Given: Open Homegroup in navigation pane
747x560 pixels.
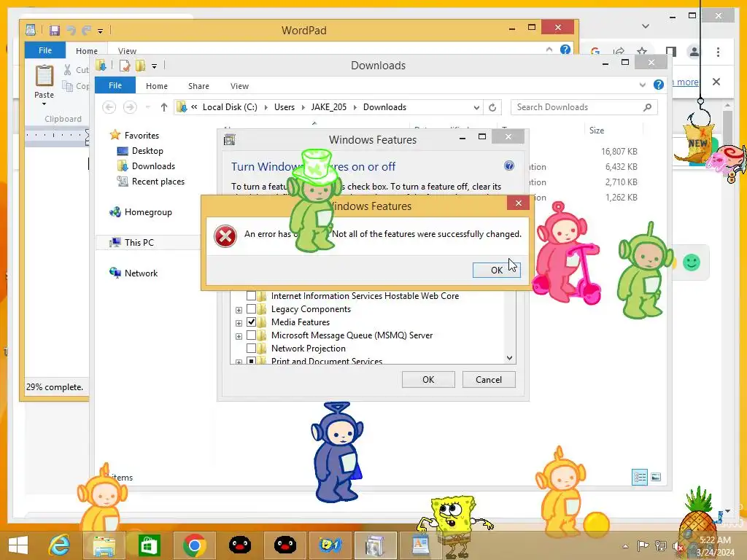Looking at the screenshot, I should click(148, 212).
